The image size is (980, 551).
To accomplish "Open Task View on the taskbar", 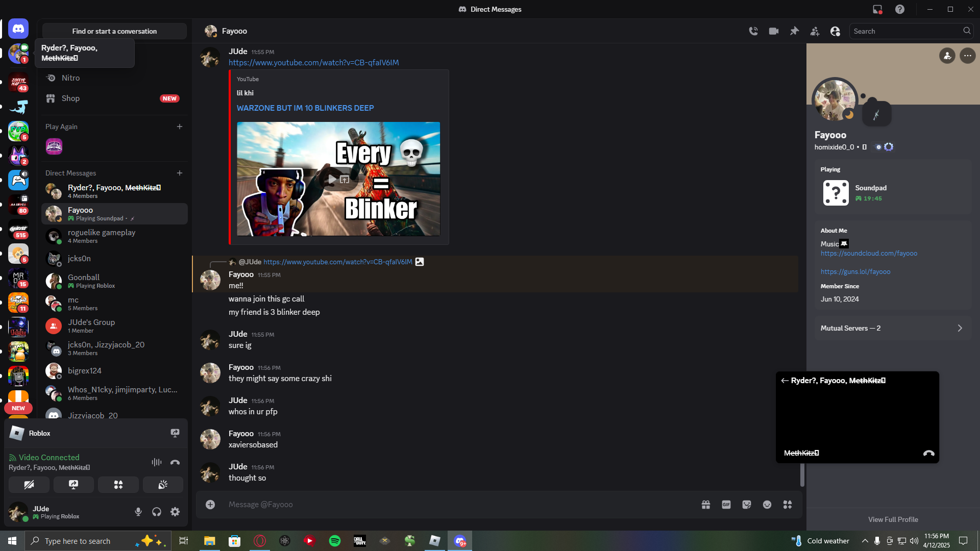I will [x=184, y=541].
